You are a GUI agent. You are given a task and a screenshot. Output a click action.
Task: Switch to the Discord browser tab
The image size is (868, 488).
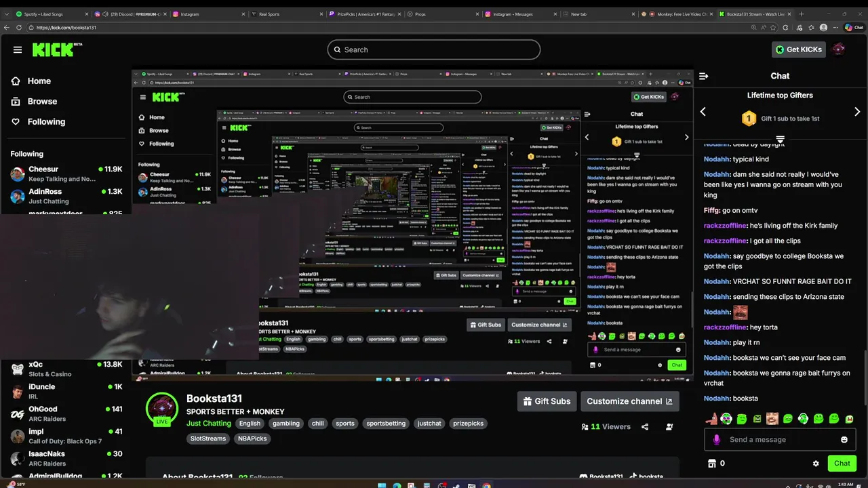pos(129,14)
